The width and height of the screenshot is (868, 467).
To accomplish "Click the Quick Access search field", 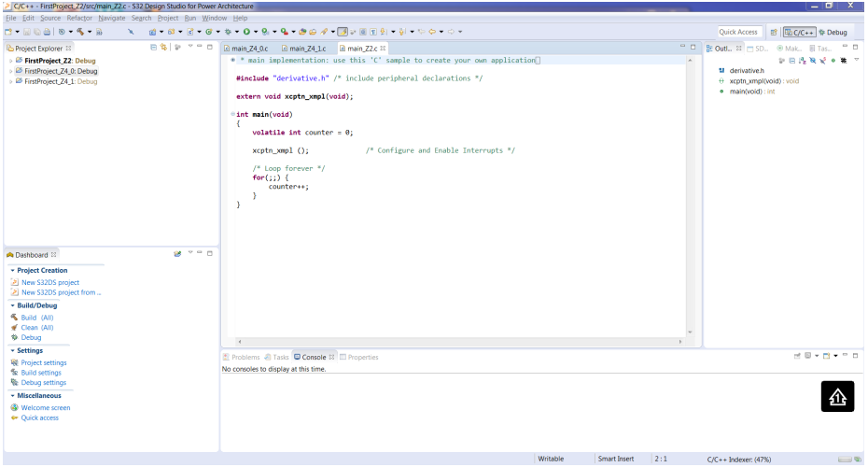I will point(738,32).
